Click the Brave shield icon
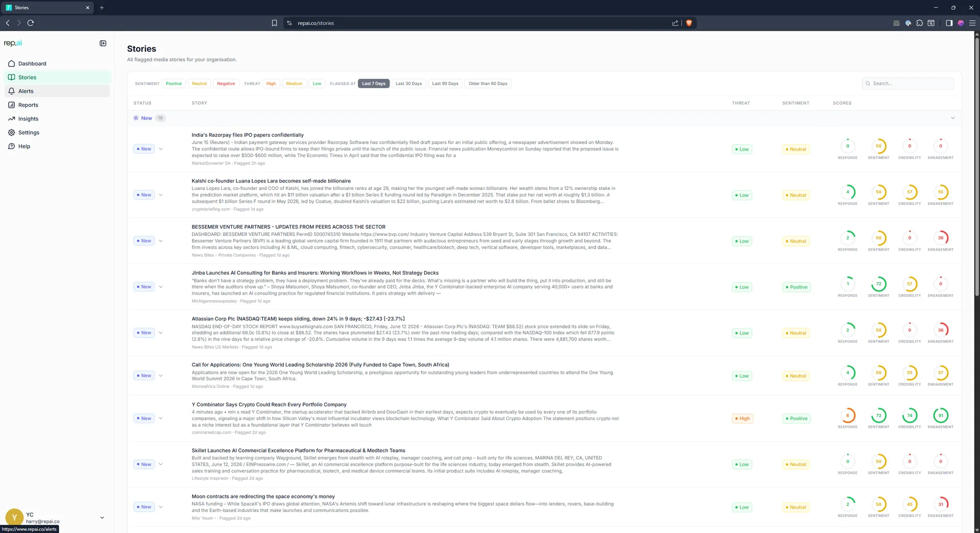The height and width of the screenshot is (533, 980). click(x=689, y=23)
